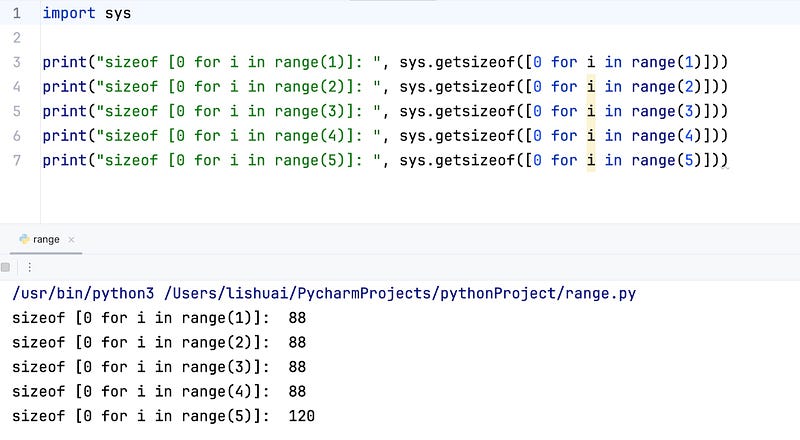The height and width of the screenshot is (440, 800).
Task: Click the highlighted i variable on line 7
Action: pos(591,160)
